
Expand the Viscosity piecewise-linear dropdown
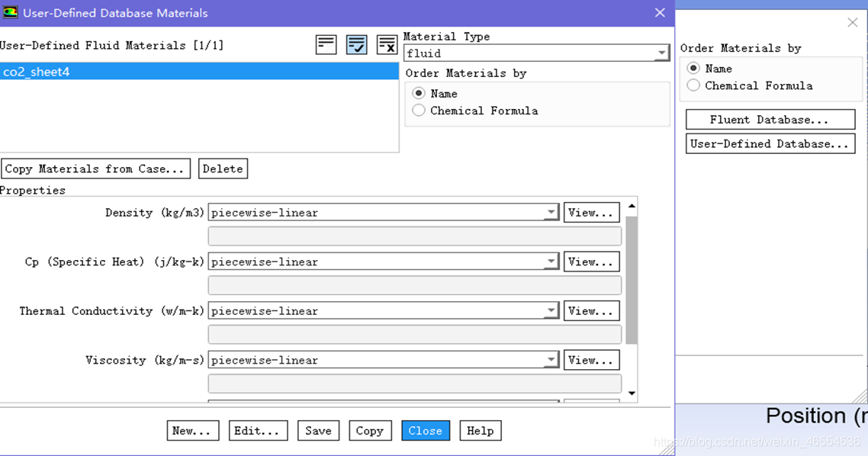tap(551, 361)
